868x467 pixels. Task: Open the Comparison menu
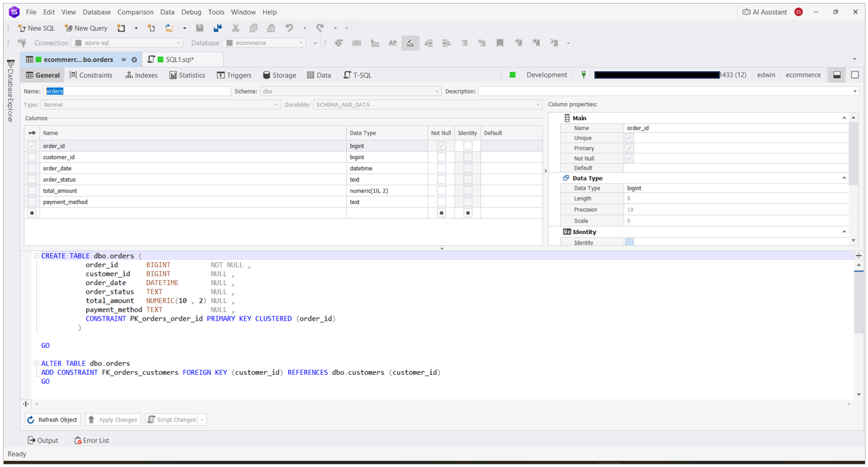click(135, 12)
